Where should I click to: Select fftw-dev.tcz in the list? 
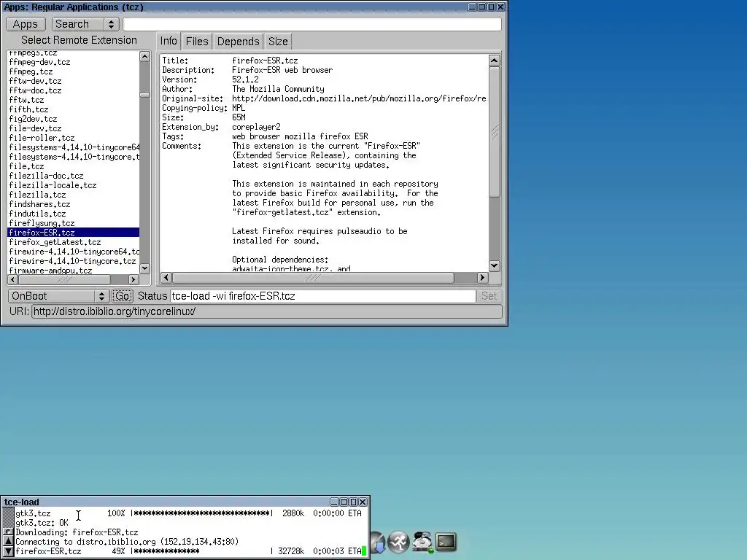74,81
